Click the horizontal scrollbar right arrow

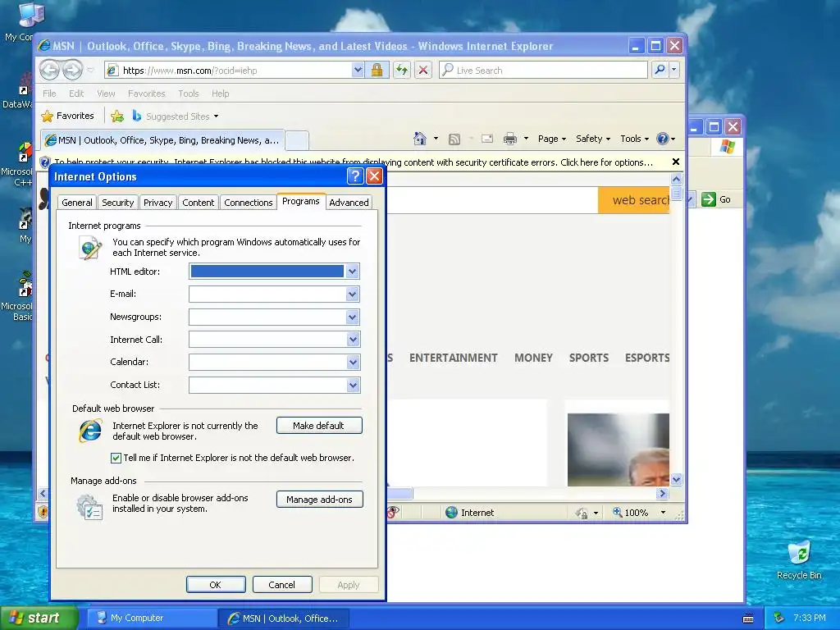pyautogui.click(x=663, y=493)
